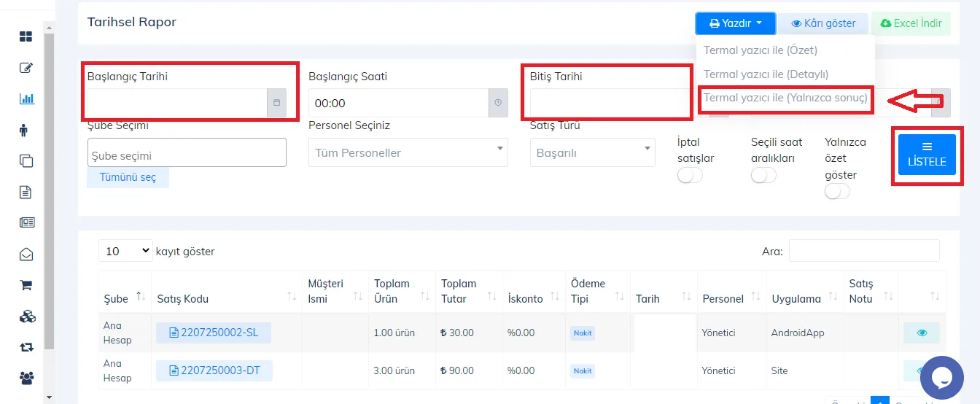Click clock icon next to Başlangıç Saati

498,103
